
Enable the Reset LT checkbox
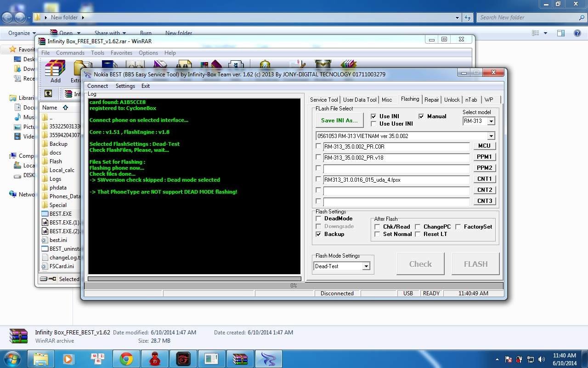418,234
